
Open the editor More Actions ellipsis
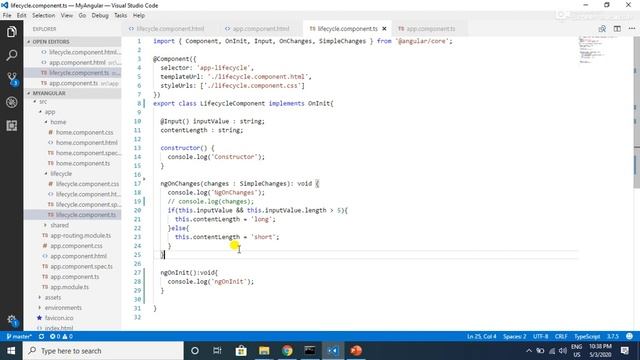[632, 29]
